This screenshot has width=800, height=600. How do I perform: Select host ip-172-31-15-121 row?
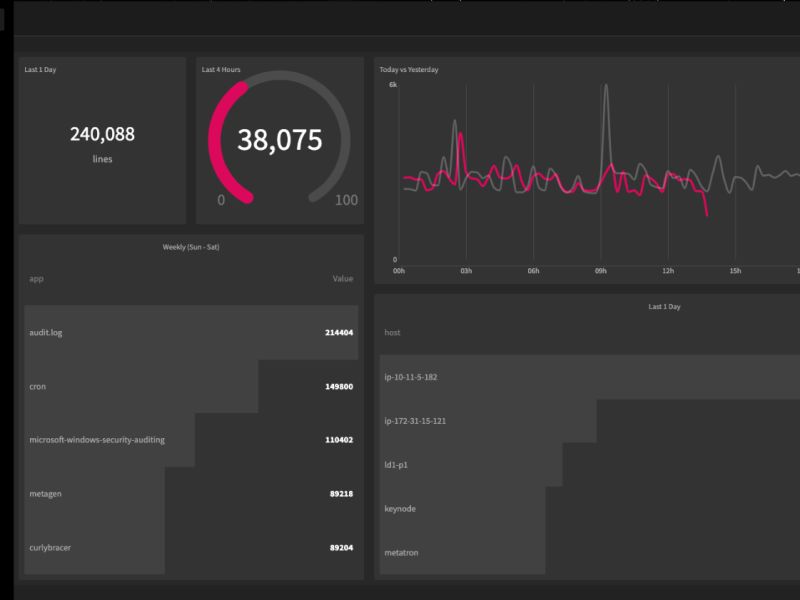tap(590, 421)
